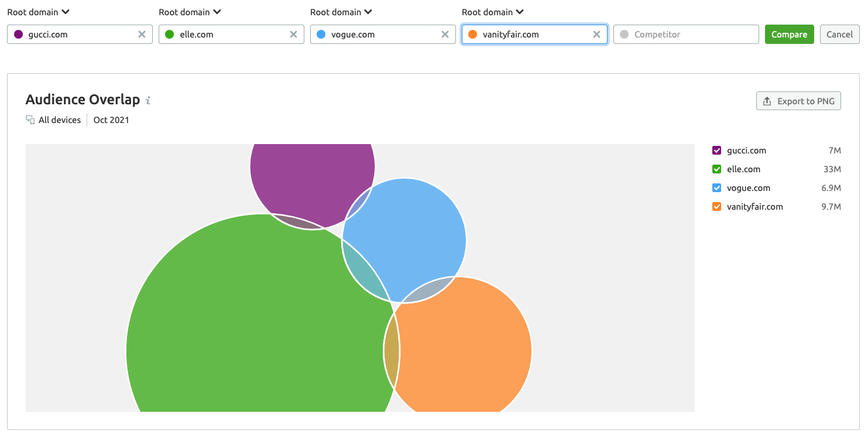Focus the empty Competitor input field

coord(686,35)
